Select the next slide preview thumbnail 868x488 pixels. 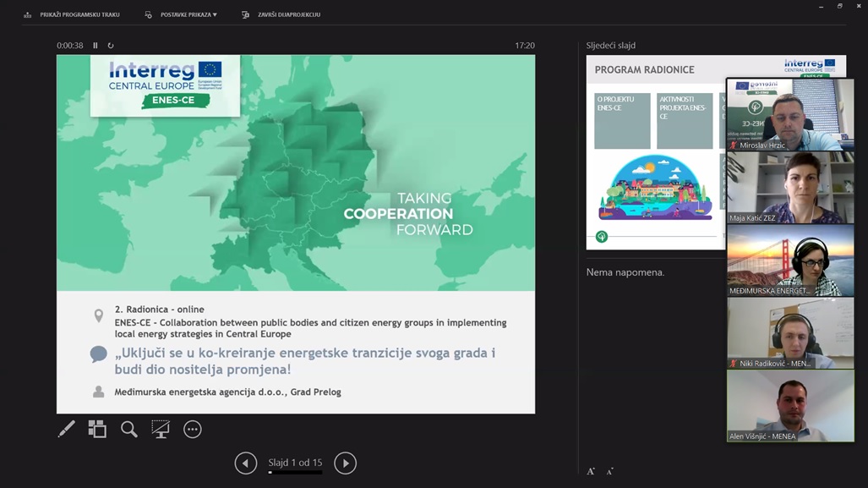655,152
